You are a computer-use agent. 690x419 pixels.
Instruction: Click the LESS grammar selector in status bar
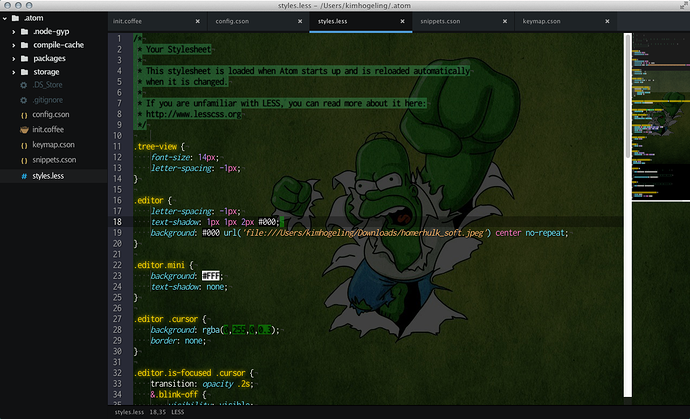[x=177, y=412]
